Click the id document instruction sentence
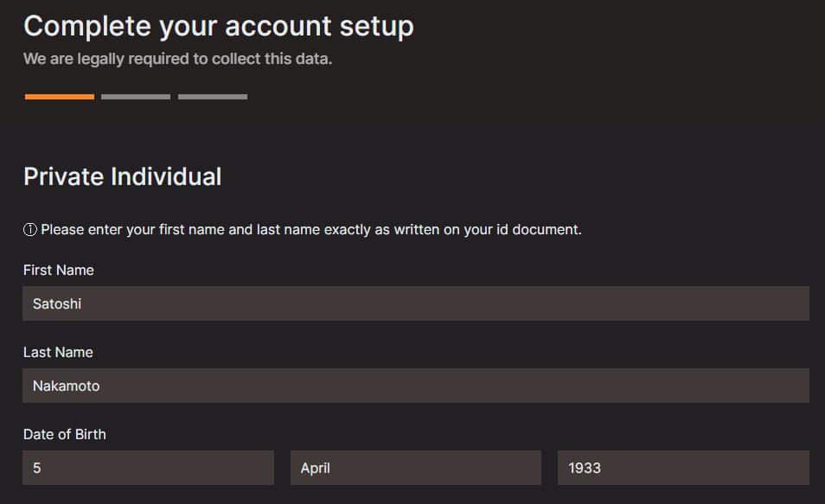This screenshot has height=504, width=825. (x=311, y=230)
